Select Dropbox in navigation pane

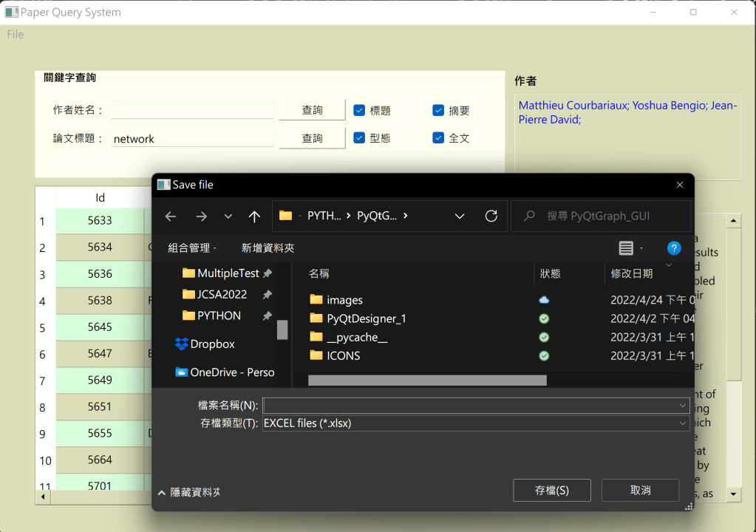212,344
